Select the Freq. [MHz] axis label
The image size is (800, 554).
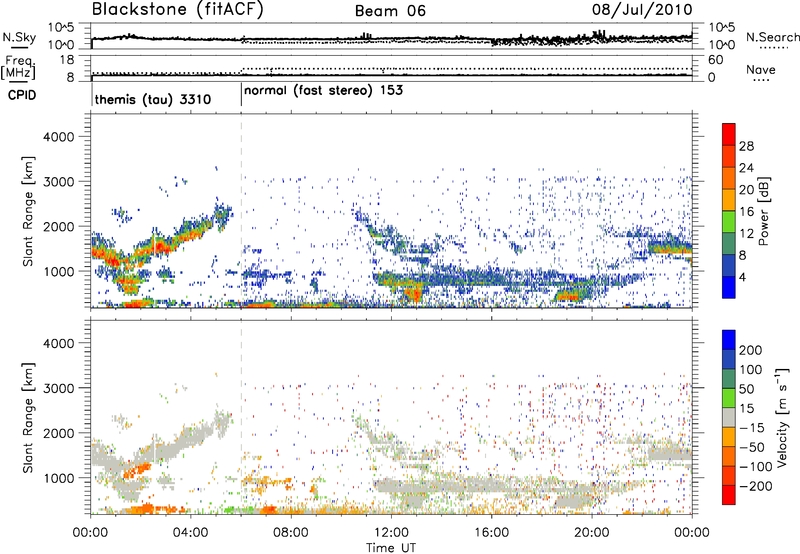[18, 67]
